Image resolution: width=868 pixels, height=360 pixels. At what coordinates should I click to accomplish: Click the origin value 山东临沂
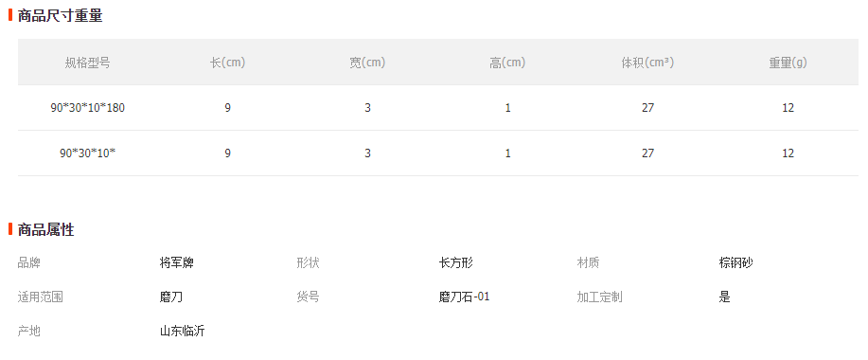pos(182,332)
